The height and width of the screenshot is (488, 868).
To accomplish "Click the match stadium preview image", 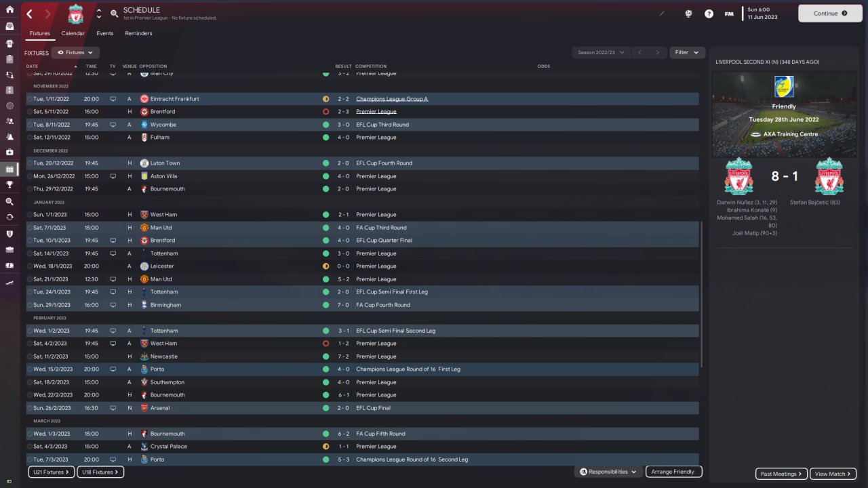I will pos(784,115).
